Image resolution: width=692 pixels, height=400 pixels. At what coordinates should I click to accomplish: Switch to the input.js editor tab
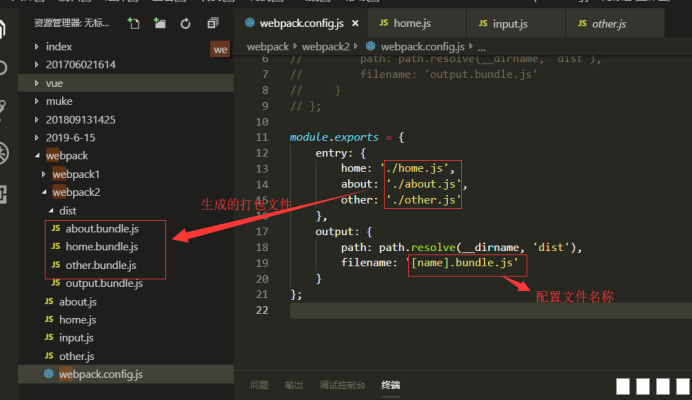[x=510, y=22]
